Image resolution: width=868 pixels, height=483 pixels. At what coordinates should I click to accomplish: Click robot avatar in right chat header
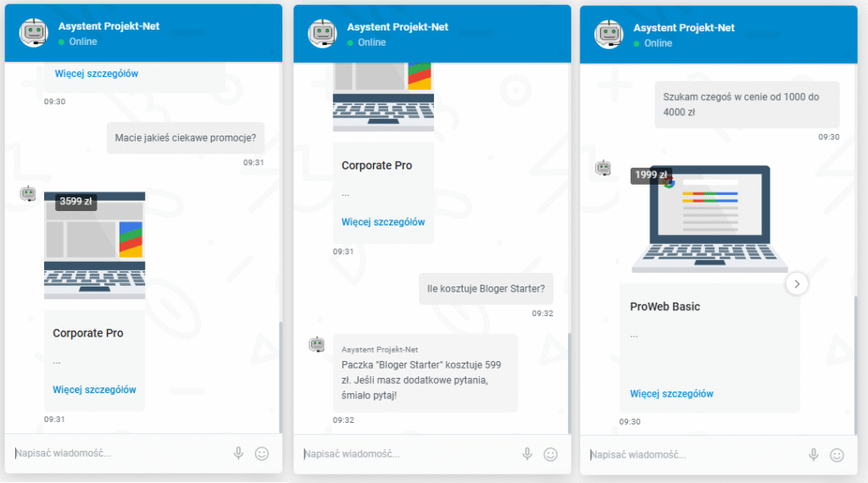(x=609, y=34)
